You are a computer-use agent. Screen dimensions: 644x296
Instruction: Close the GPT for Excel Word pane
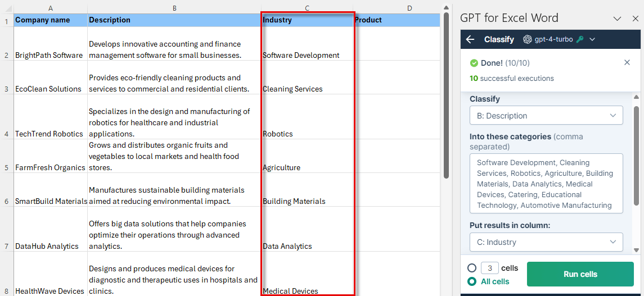coord(635,19)
